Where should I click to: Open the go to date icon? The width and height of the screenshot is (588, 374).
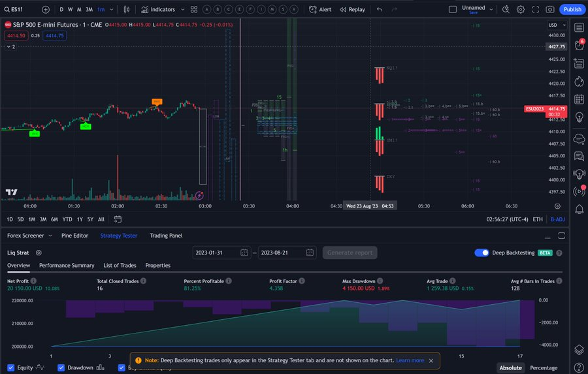(x=118, y=219)
